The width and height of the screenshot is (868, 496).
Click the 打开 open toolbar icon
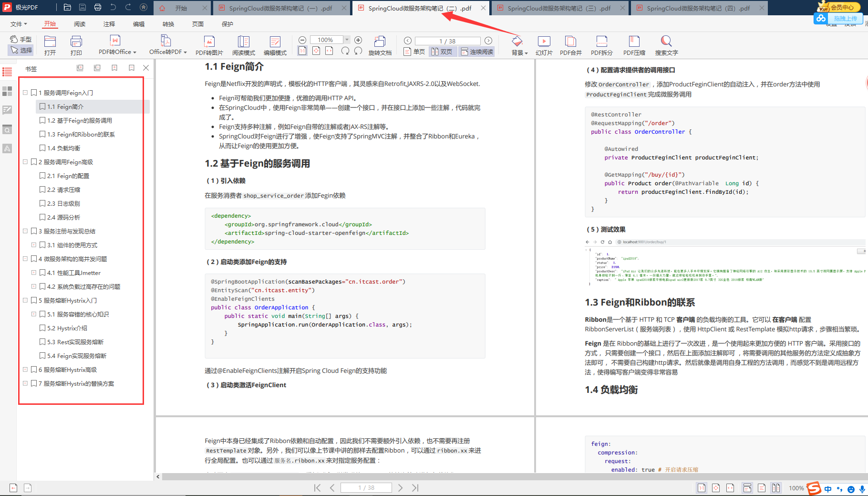(50, 45)
